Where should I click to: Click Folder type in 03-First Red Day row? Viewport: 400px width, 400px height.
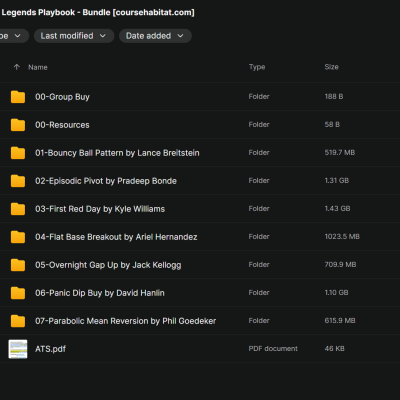coord(259,208)
